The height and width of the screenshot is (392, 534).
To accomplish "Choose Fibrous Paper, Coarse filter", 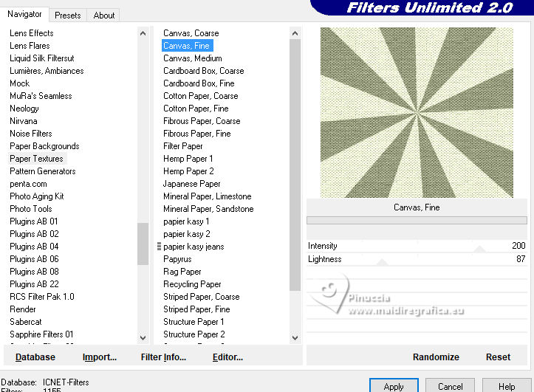I will coord(202,121).
